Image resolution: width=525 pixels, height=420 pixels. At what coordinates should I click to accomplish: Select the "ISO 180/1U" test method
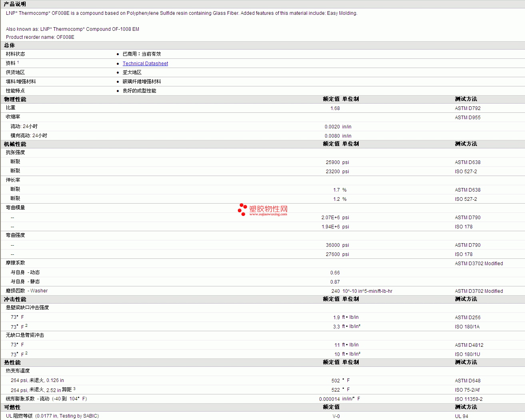(468, 354)
